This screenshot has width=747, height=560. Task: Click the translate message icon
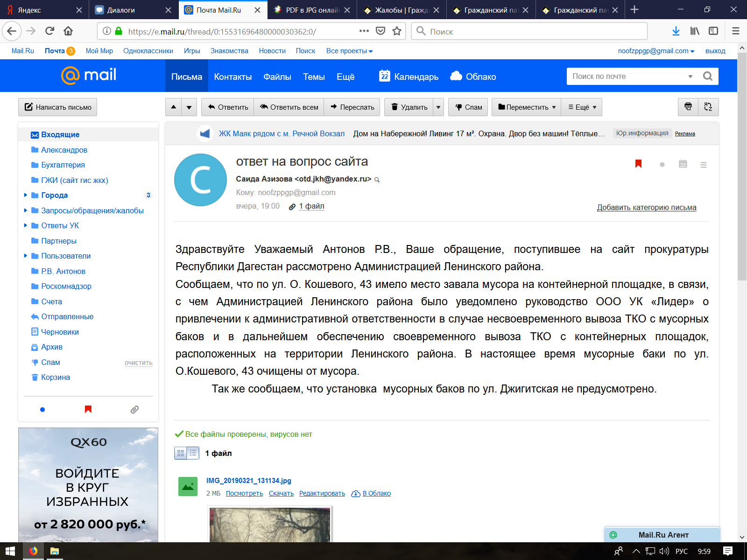pos(708,107)
